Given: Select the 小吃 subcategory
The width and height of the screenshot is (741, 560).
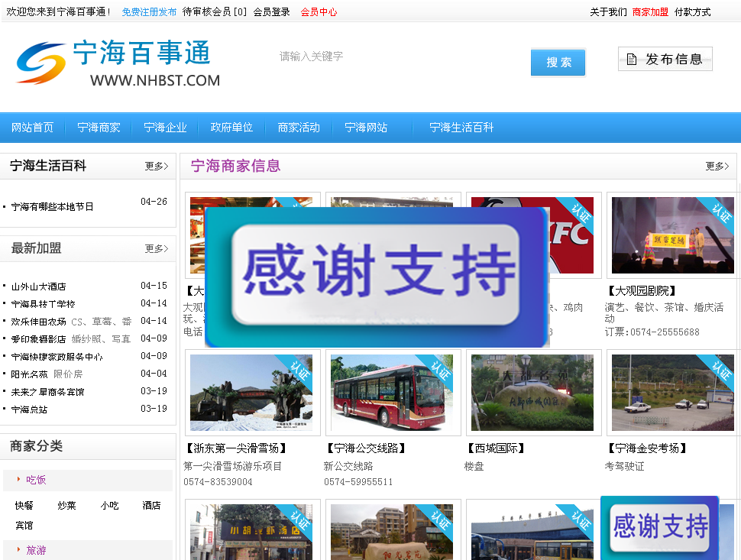Looking at the screenshot, I should [x=110, y=506].
